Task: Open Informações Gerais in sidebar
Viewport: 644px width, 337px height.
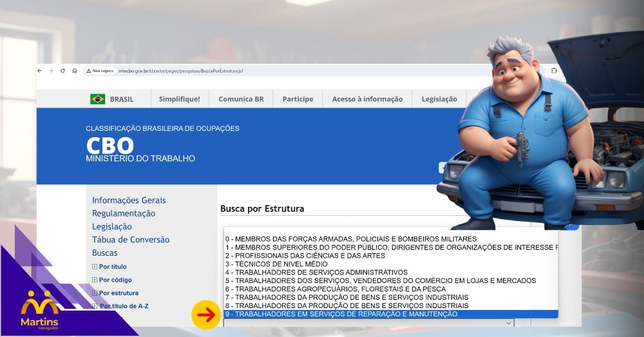Action: [x=129, y=200]
